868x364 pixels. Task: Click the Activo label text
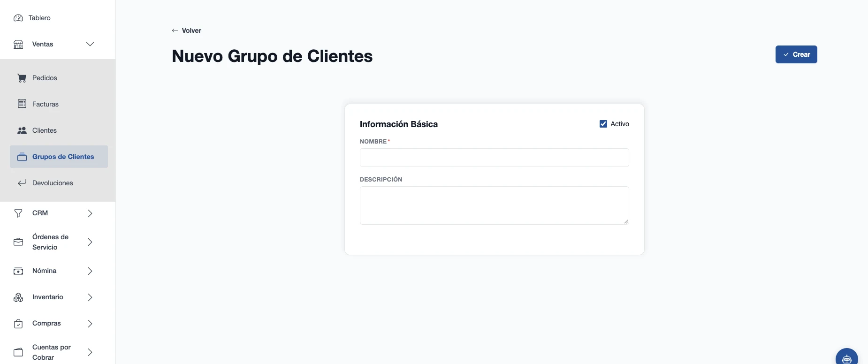point(620,124)
